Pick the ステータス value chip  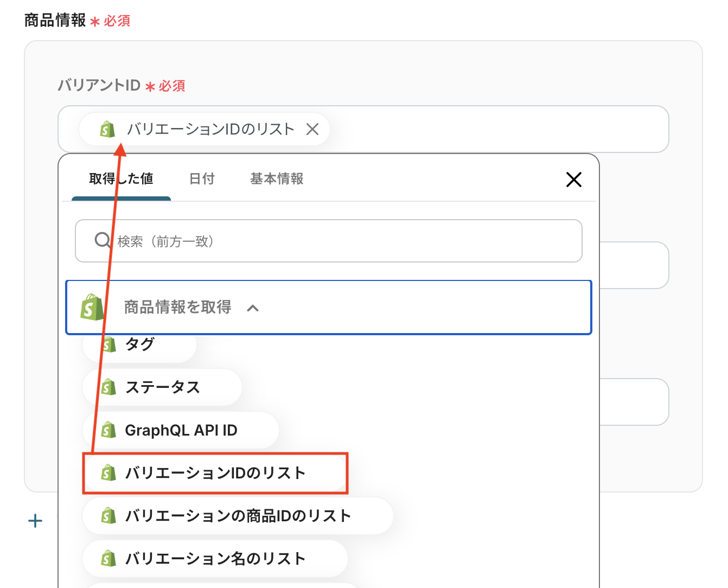(x=163, y=387)
